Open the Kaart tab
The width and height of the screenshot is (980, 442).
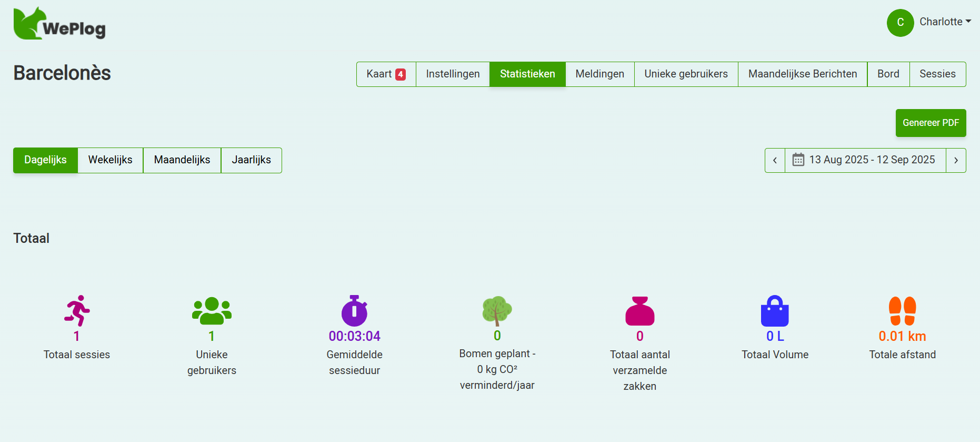(386, 74)
